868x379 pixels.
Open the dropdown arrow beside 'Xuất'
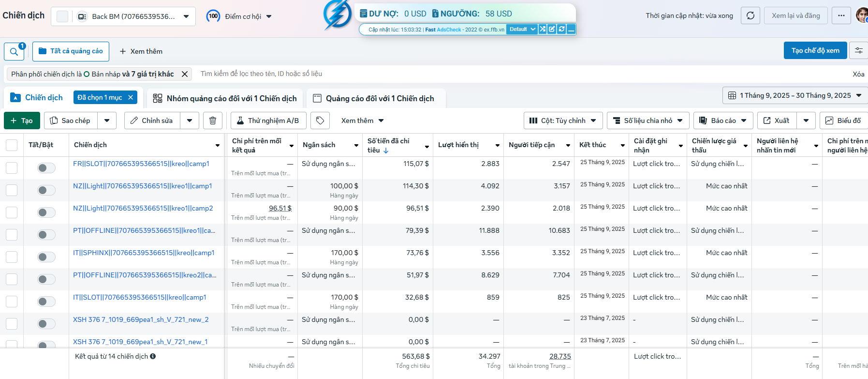point(806,121)
